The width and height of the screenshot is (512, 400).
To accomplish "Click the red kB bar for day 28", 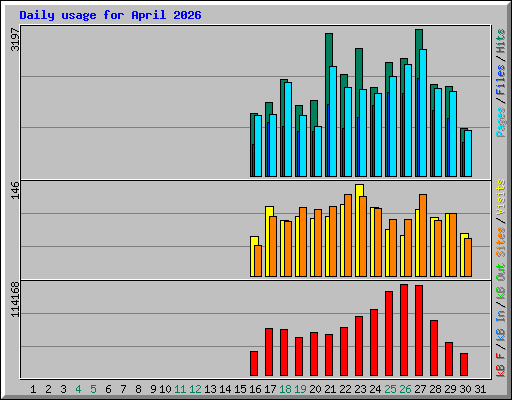I will 434,348.
